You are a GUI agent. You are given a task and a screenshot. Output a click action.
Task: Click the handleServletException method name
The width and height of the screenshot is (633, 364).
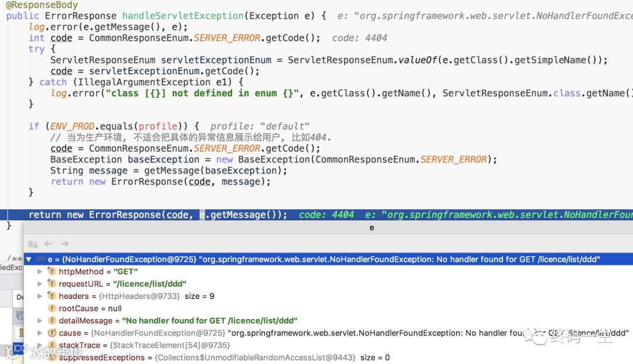click(x=183, y=16)
